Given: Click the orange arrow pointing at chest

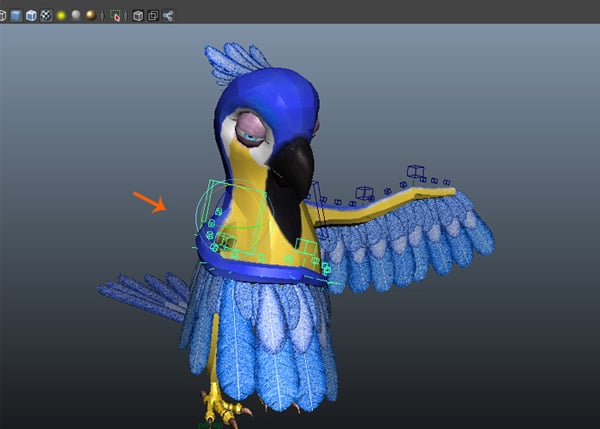Looking at the screenshot, I should click(x=150, y=201).
